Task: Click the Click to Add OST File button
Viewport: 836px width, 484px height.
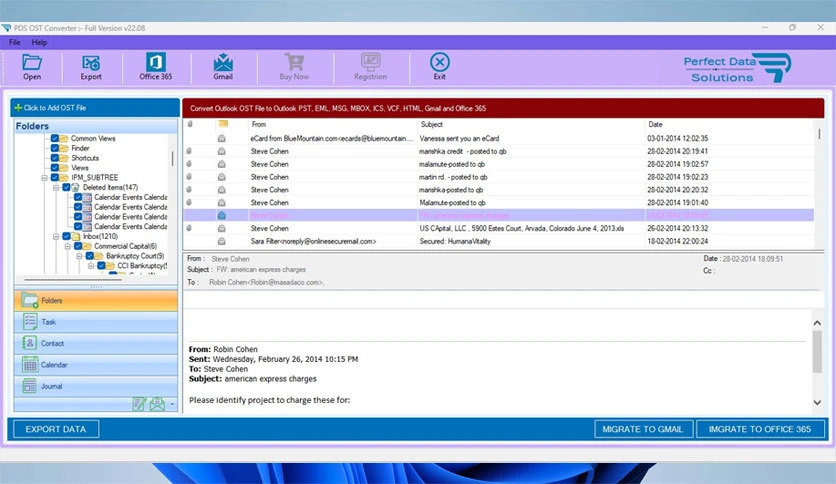Action: pos(95,108)
